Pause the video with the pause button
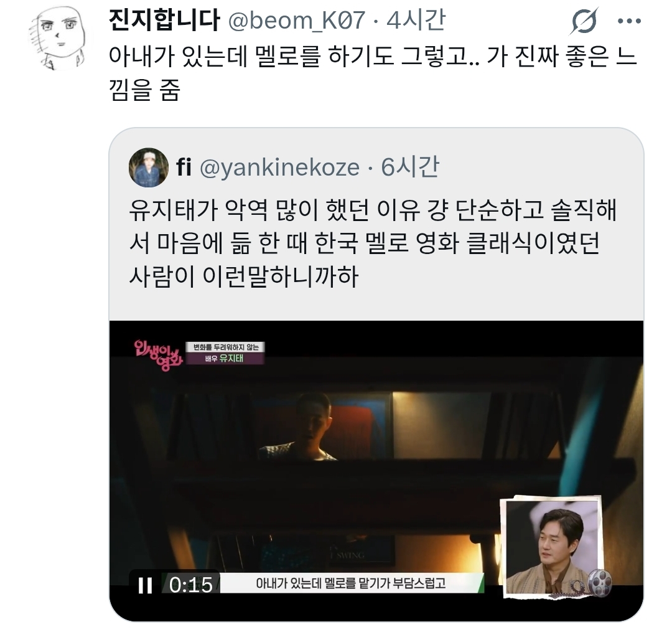 pyautogui.click(x=145, y=585)
